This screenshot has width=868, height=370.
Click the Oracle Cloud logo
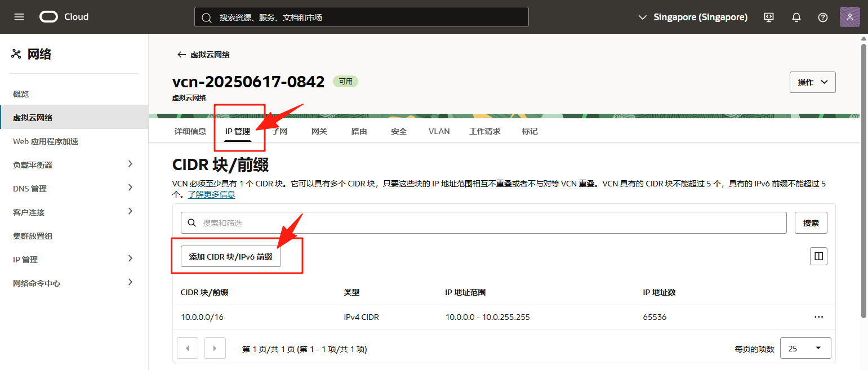[x=64, y=17]
